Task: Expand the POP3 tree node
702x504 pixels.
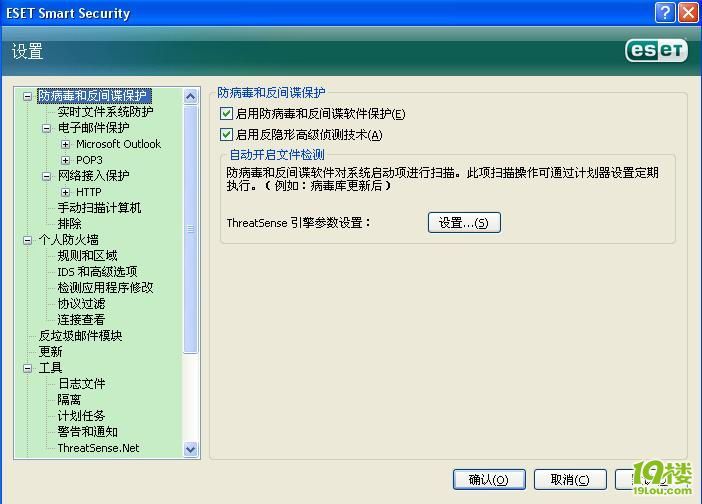Action: tap(65, 160)
